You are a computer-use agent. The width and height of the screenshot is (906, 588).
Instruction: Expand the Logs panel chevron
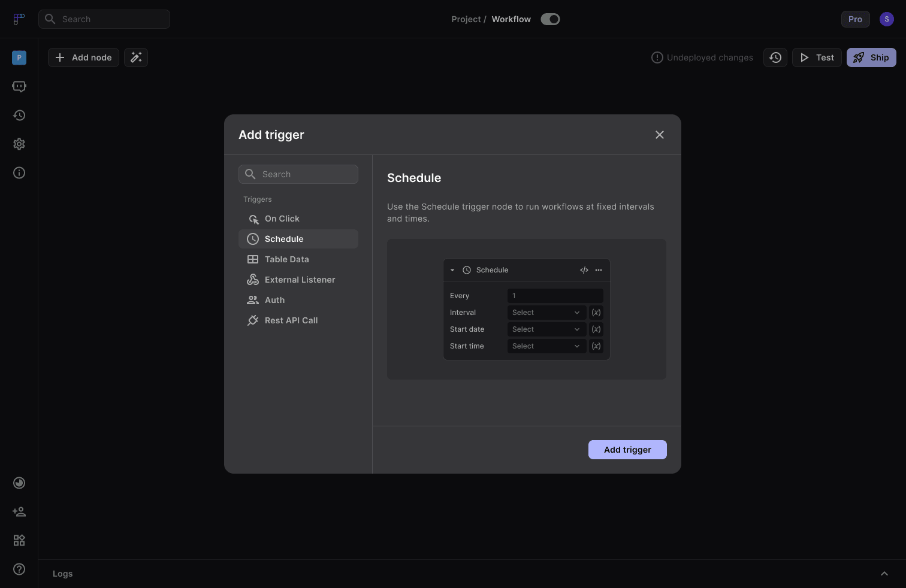click(x=884, y=574)
